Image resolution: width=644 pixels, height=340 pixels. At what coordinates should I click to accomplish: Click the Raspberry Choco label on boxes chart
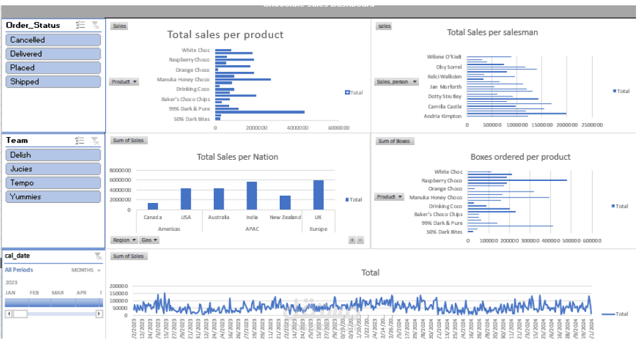click(x=442, y=180)
